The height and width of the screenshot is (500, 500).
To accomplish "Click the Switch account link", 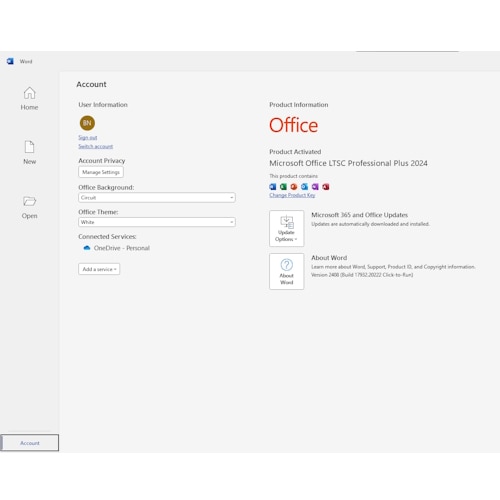I will (96, 146).
